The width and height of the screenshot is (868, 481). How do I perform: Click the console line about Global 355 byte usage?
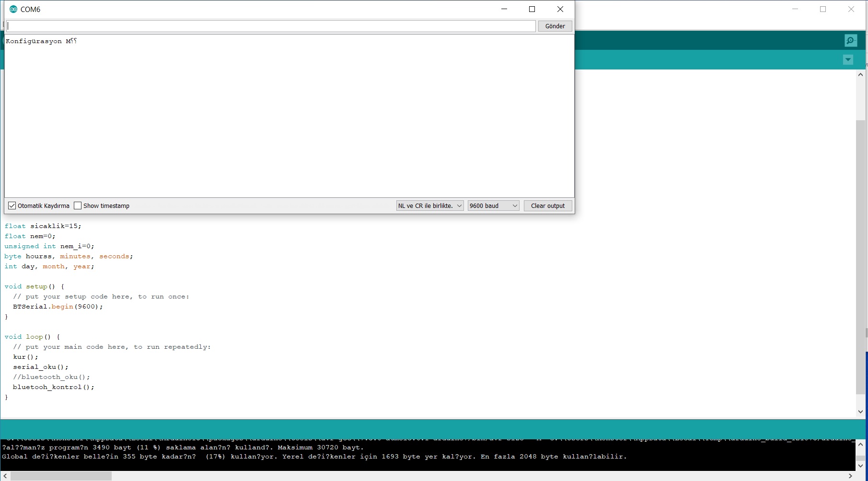pyautogui.click(x=314, y=457)
